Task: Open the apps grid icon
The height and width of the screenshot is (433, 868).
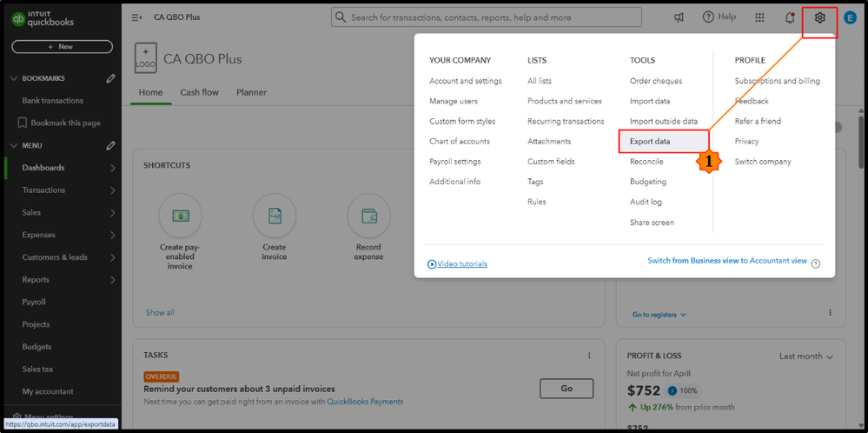Action: (760, 17)
